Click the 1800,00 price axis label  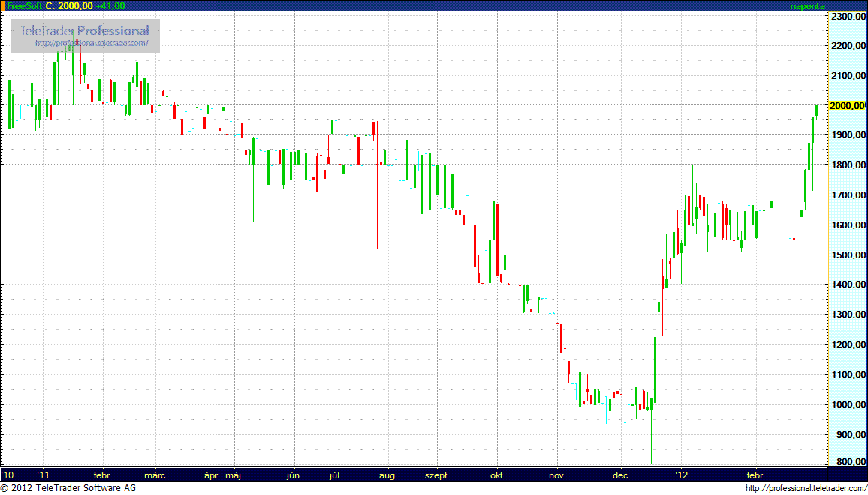pyautogui.click(x=849, y=165)
